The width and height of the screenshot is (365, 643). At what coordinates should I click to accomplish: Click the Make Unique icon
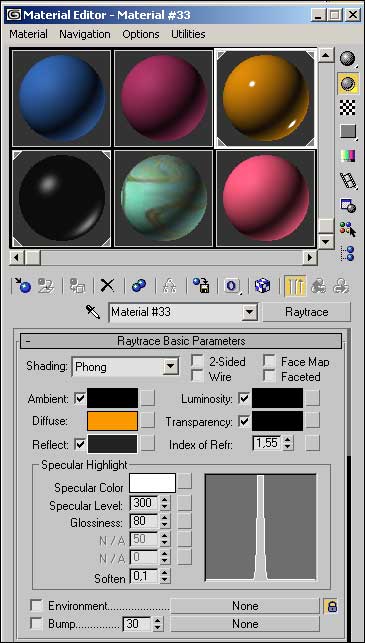tap(168, 286)
